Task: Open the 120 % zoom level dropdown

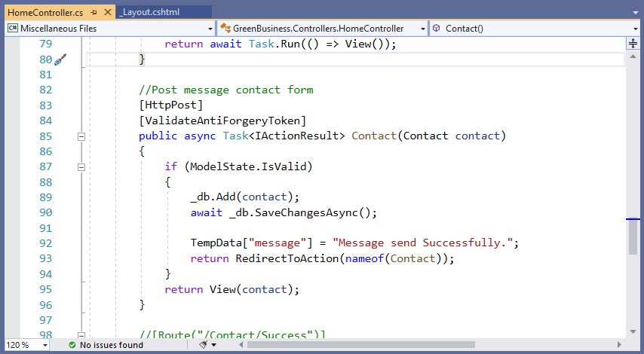Action: coord(43,345)
